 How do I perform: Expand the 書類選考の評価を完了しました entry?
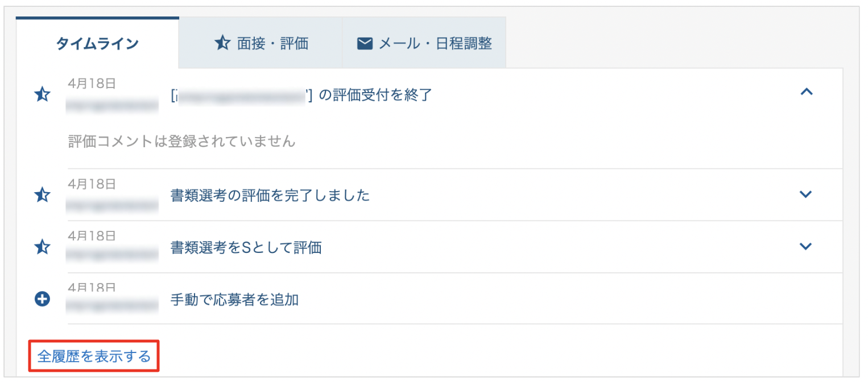(x=805, y=194)
